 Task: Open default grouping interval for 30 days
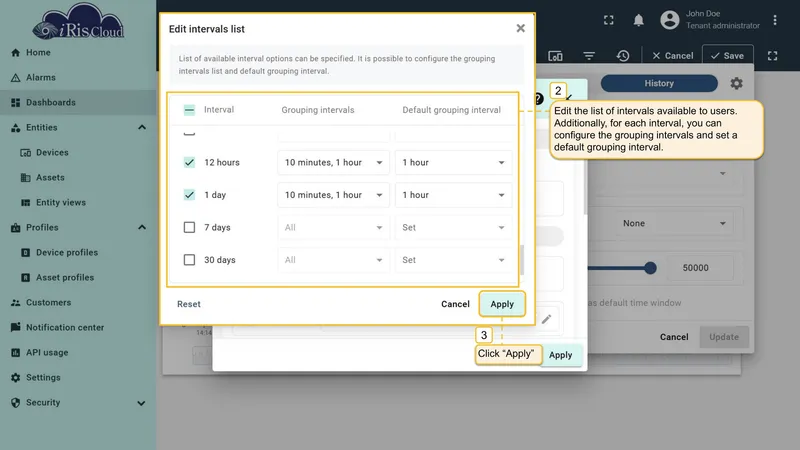tap(454, 260)
